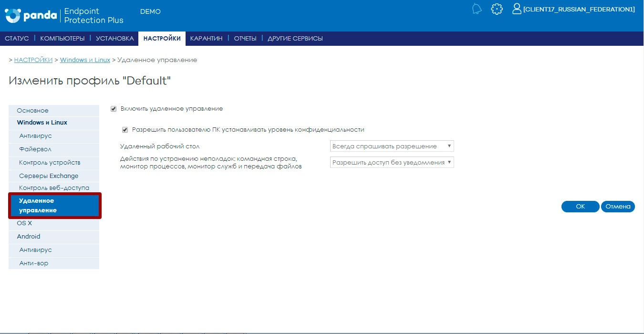
Task: Open Серверы Exchange sidebar section
Action: point(54,176)
